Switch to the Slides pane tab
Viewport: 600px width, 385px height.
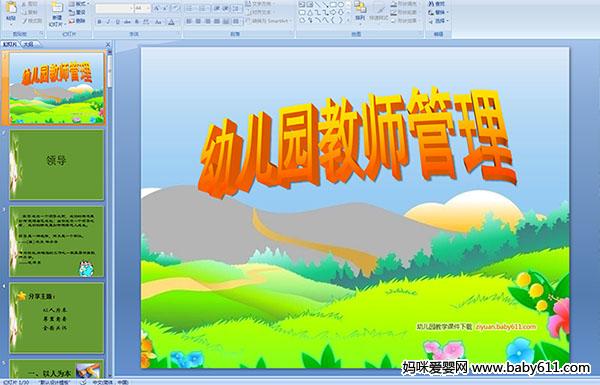coord(10,44)
